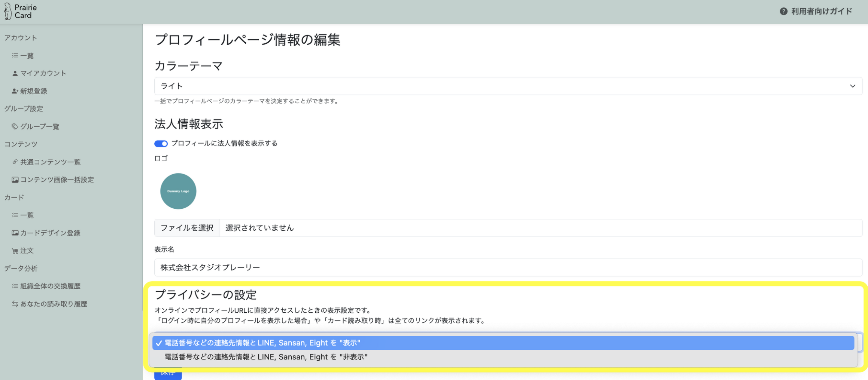Screen dimensions: 868x380
Task: Click the 表示名 input field
Action: [x=508, y=267]
